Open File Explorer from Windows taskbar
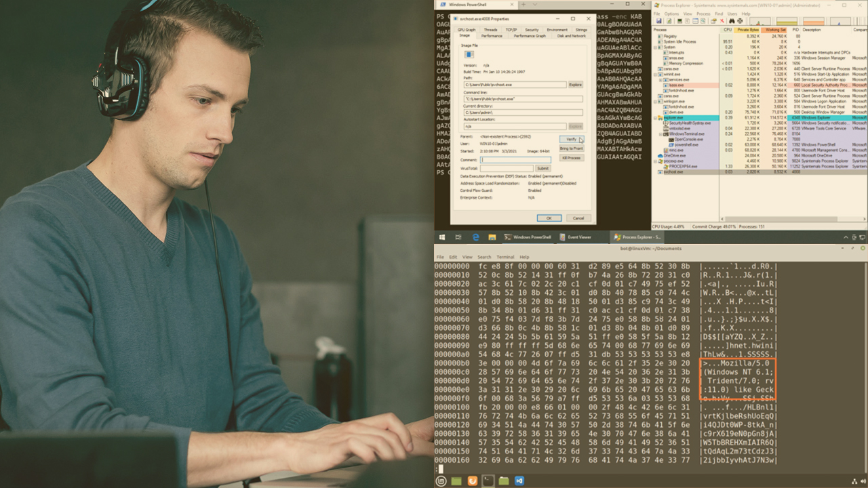 click(x=491, y=237)
